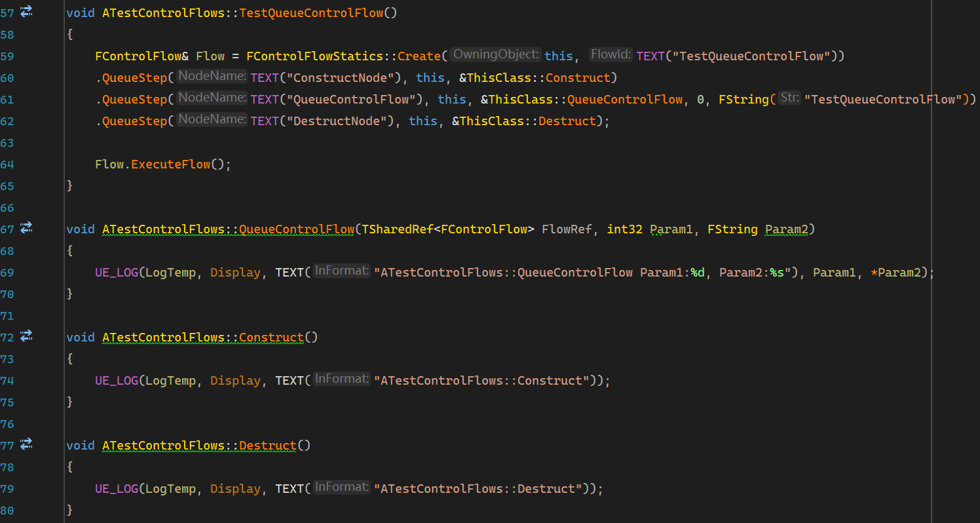Click the "ConstructNode" string literal
This screenshot has width=980, height=523.
pyautogui.click(x=341, y=77)
